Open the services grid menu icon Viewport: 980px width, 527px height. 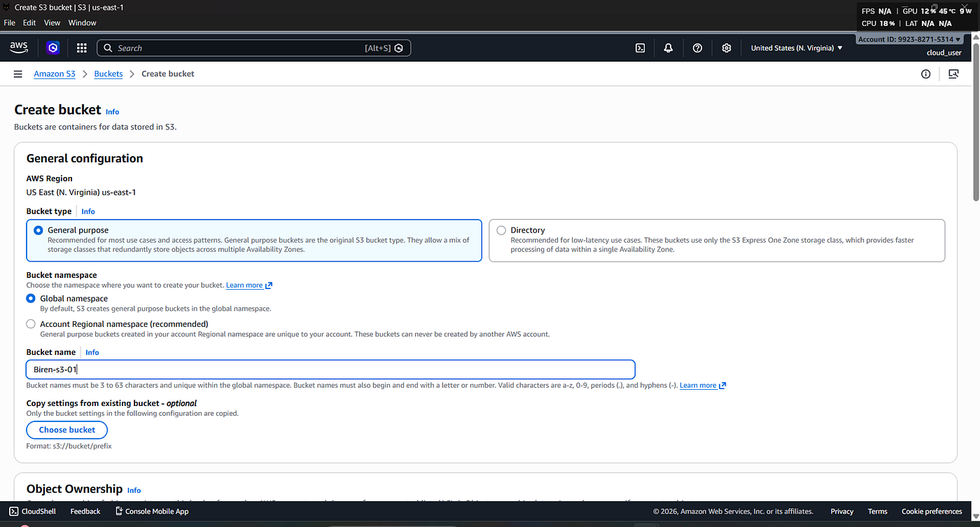pyautogui.click(x=82, y=48)
